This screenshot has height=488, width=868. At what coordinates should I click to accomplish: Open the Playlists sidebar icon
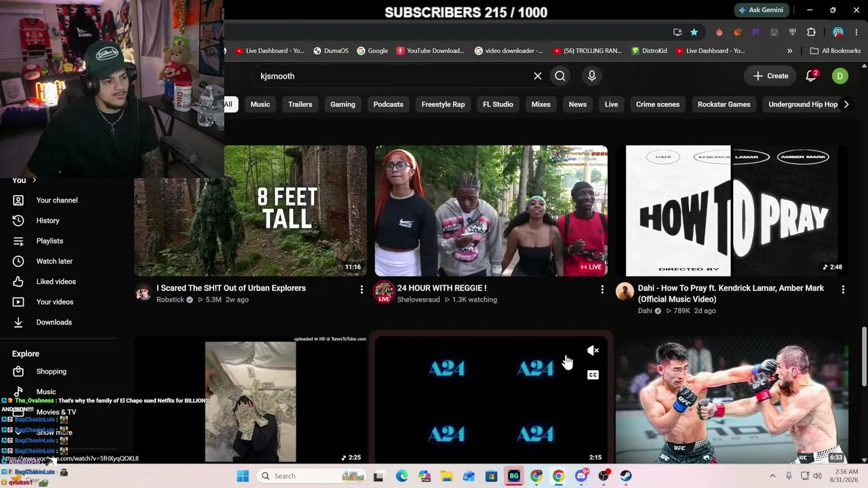tap(18, 241)
